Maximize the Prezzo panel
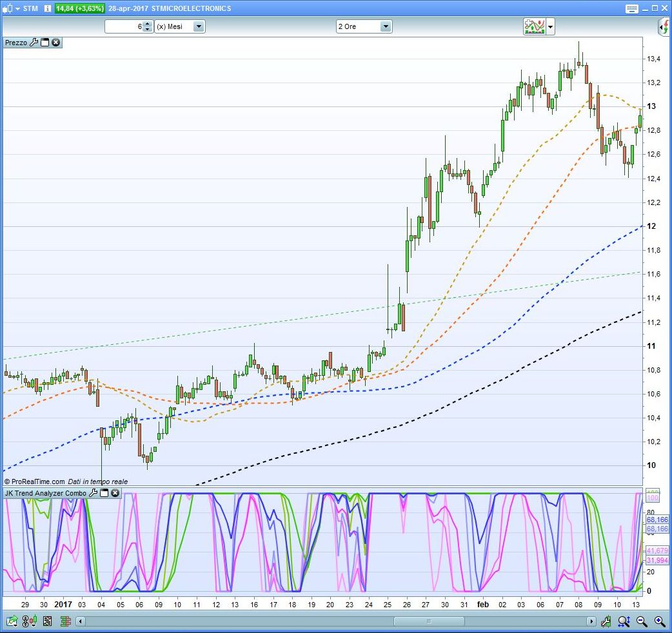This screenshot has width=672, height=633. click(x=44, y=43)
